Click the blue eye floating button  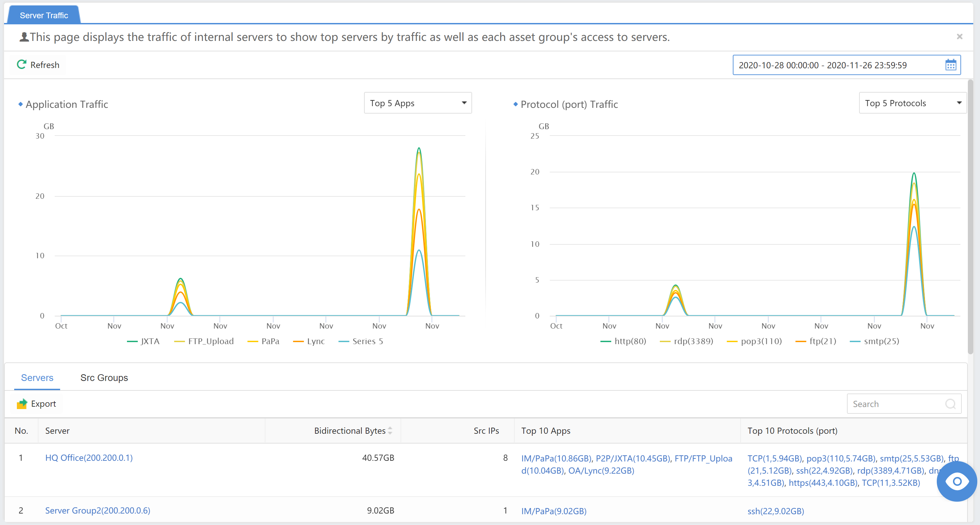tap(956, 482)
